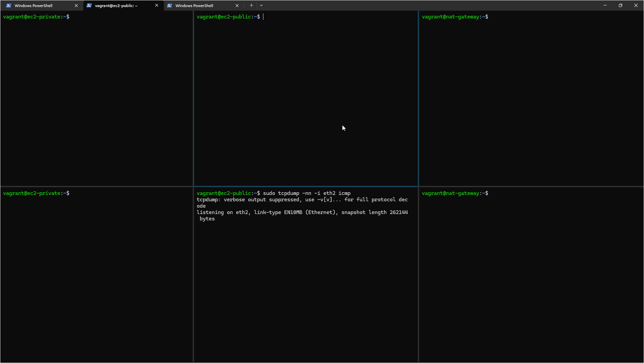
Task: Close the Windows Terminal window
Action: (x=636, y=5)
